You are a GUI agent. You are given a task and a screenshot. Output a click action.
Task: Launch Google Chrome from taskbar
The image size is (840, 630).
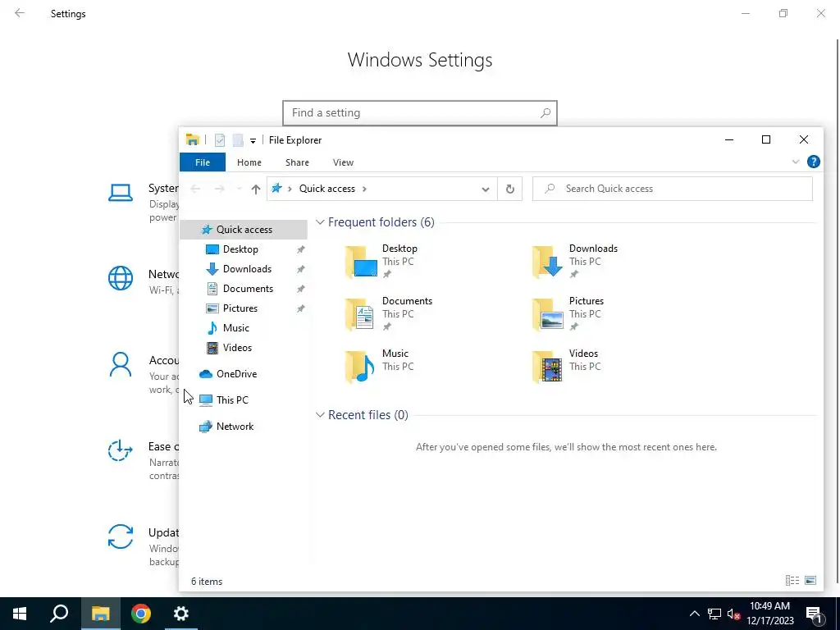141,614
